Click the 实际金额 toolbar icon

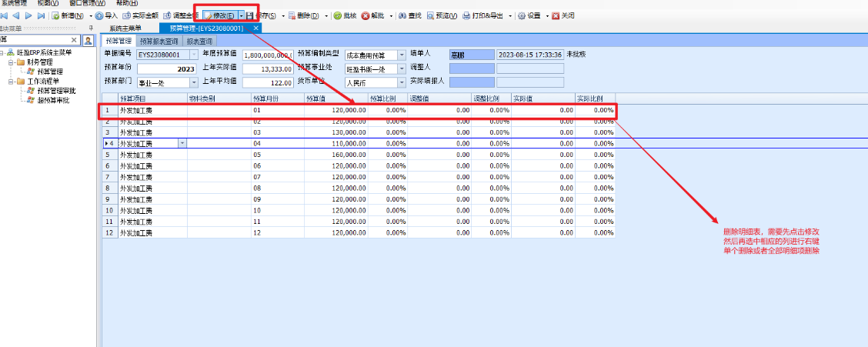(127, 15)
